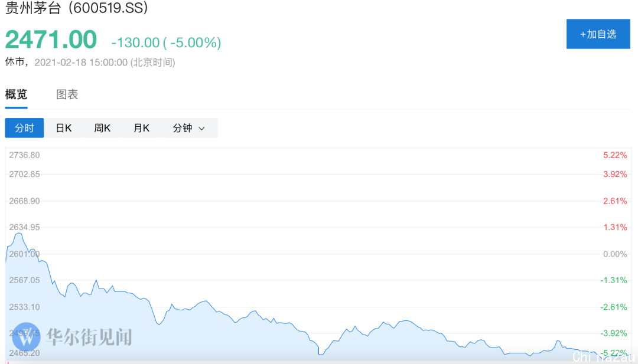Click the 2702.85 price axis label

(x=24, y=174)
